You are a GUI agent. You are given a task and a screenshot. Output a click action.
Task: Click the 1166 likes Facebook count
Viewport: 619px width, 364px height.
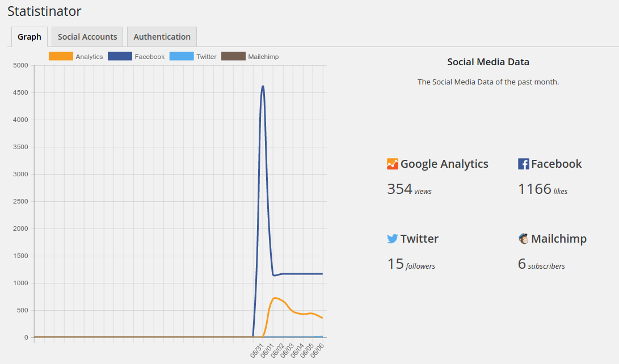pos(543,189)
